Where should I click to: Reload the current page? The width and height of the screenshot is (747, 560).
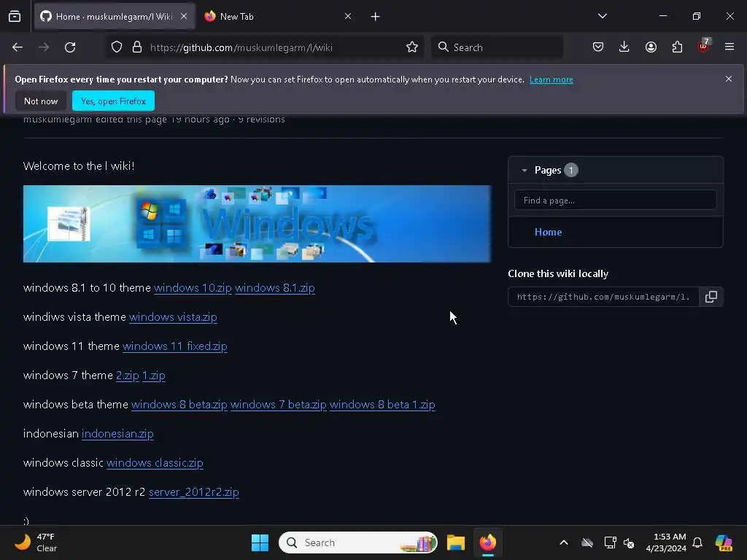click(70, 47)
